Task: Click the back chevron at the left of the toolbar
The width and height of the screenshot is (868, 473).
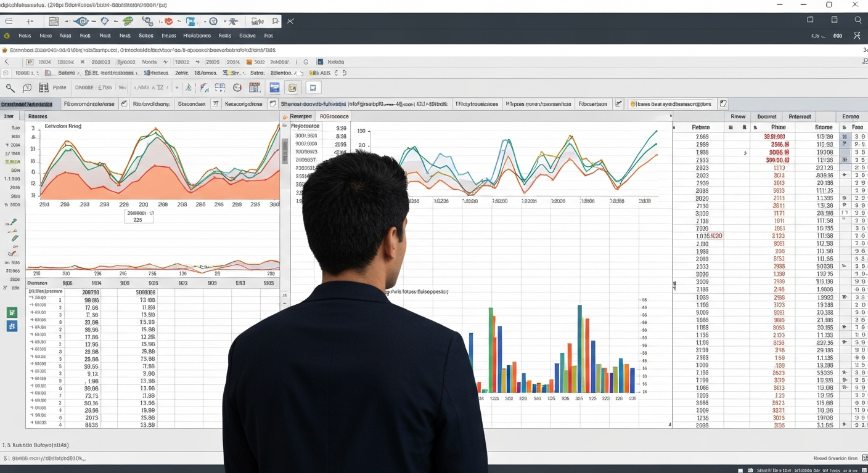Action: click(x=7, y=62)
